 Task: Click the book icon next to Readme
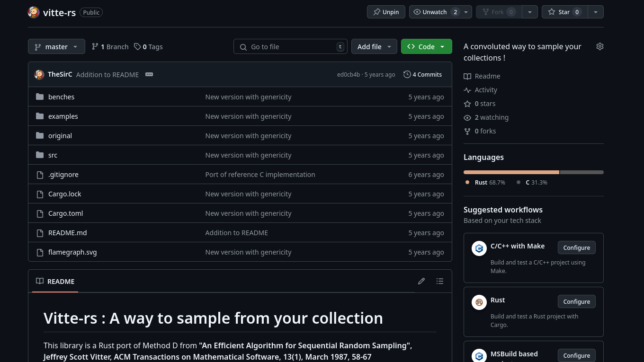pyautogui.click(x=467, y=76)
